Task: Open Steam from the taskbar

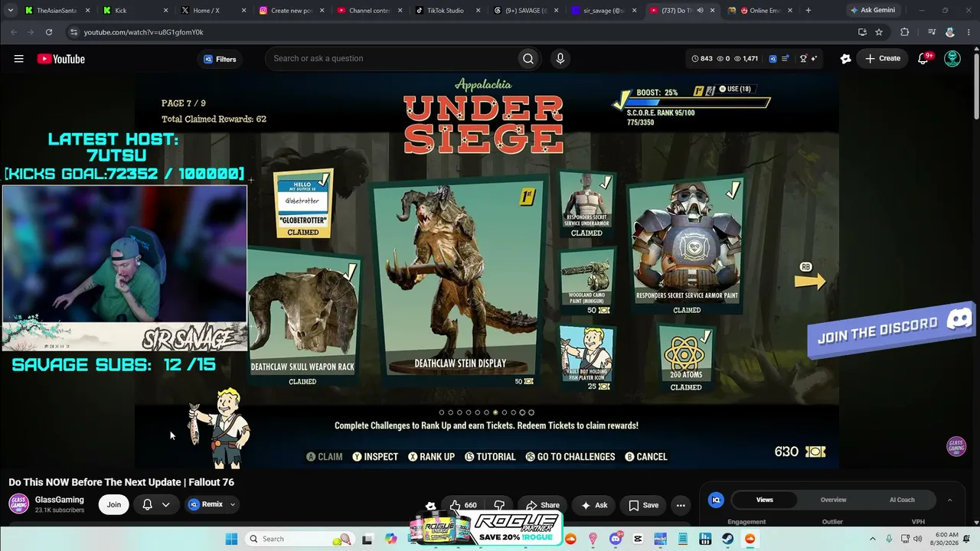Action: [x=727, y=539]
